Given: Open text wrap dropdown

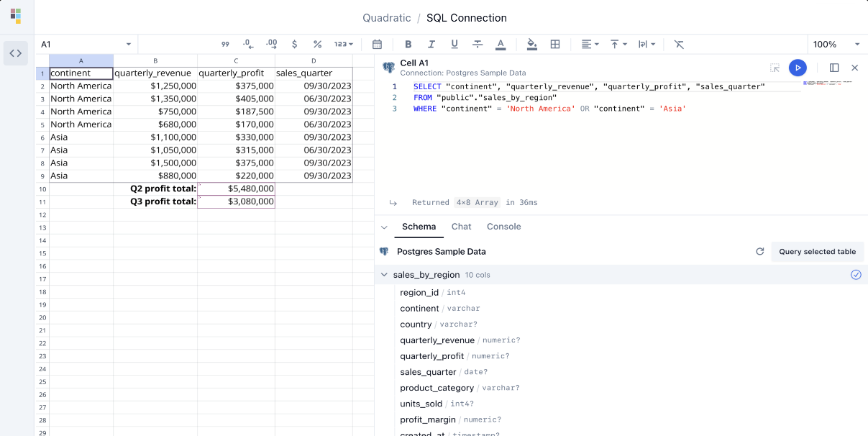Looking at the screenshot, I should (647, 44).
